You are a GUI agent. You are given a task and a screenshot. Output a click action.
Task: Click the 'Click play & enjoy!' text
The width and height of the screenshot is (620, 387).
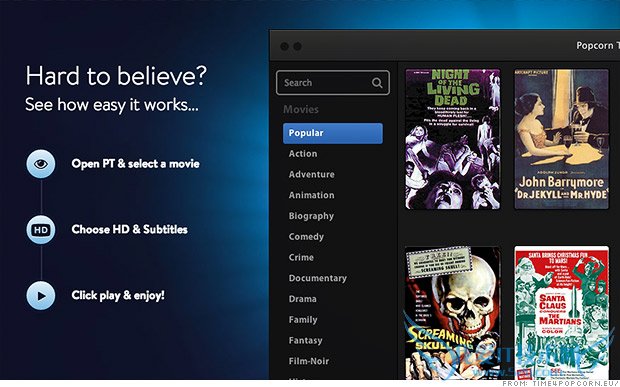coord(118,296)
